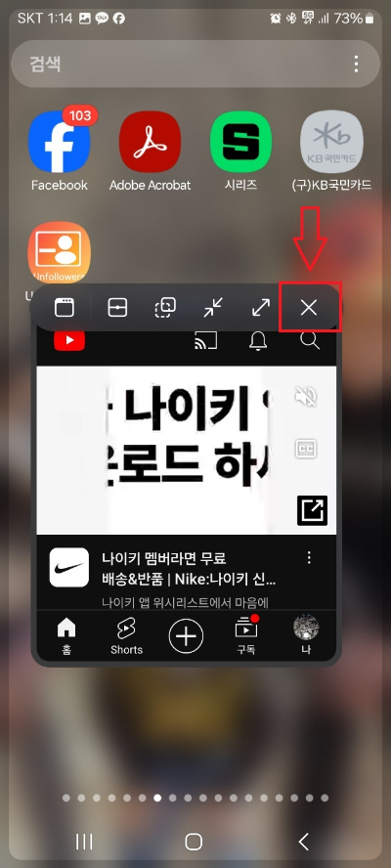Screen dimensions: 391x868
Task: Open the ad's external link icon
Action: [x=313, y=510]
